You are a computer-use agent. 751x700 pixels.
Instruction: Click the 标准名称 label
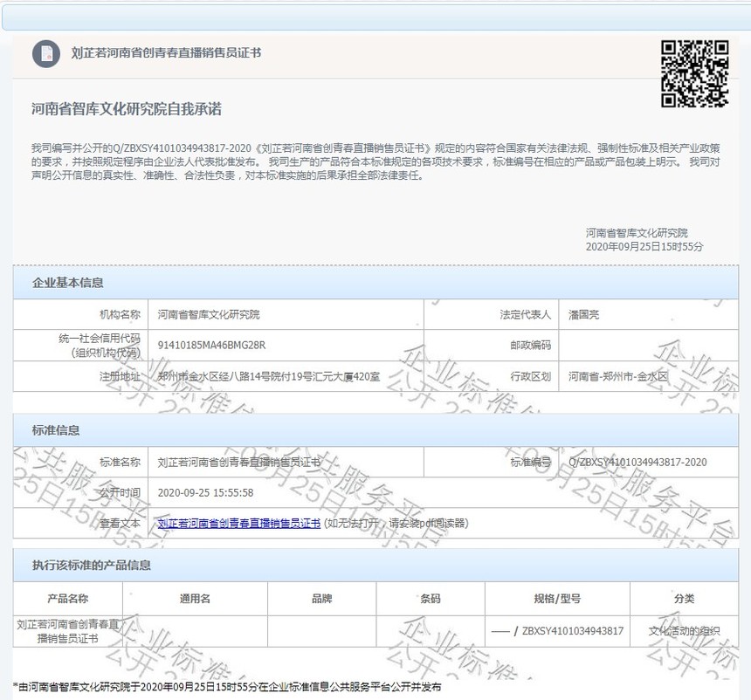pyautogui.click(x=120, y=462)
